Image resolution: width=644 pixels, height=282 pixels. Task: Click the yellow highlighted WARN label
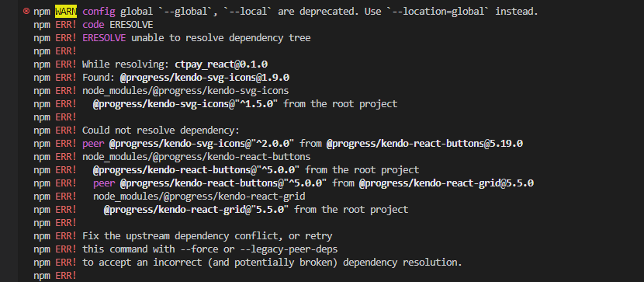pos(66,12)
